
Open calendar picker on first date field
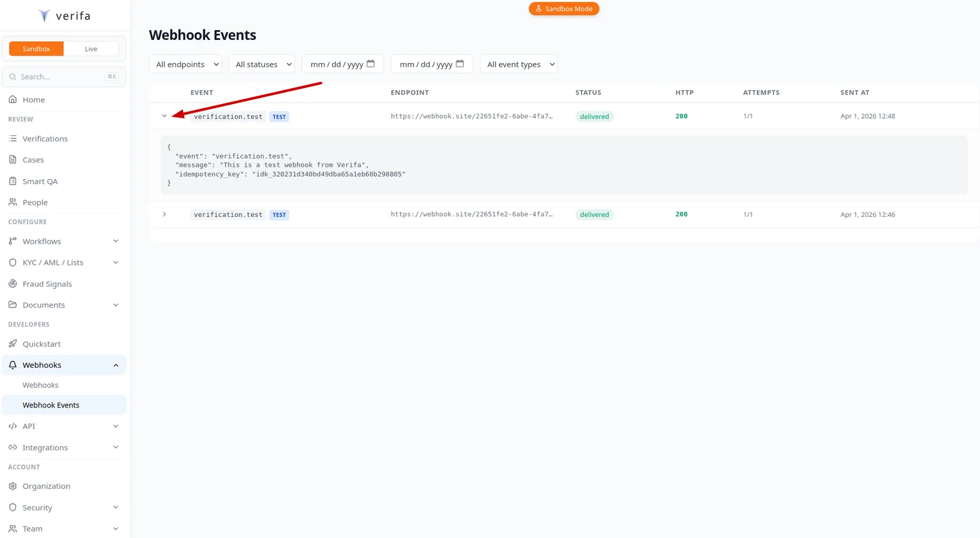tap(371, 64)
